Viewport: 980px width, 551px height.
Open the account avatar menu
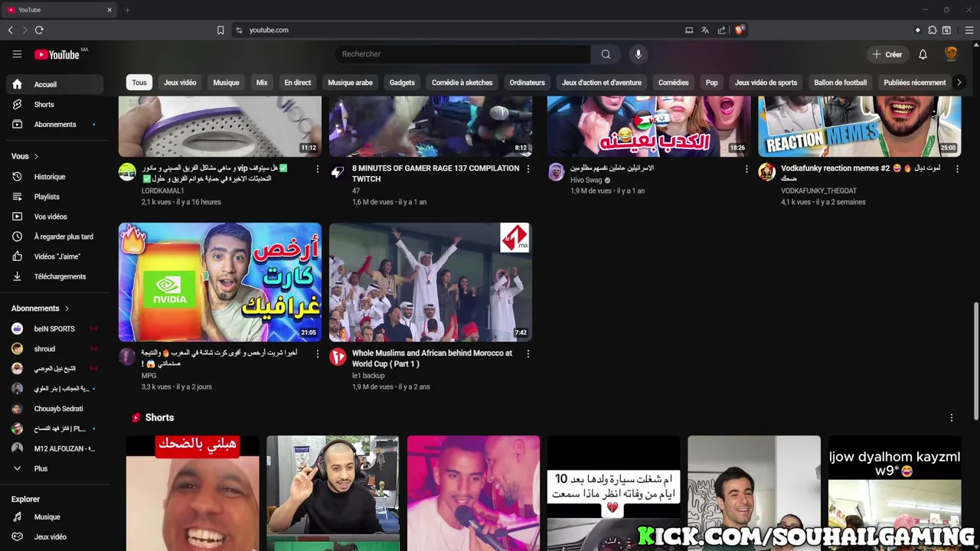[x=951, y=54]
